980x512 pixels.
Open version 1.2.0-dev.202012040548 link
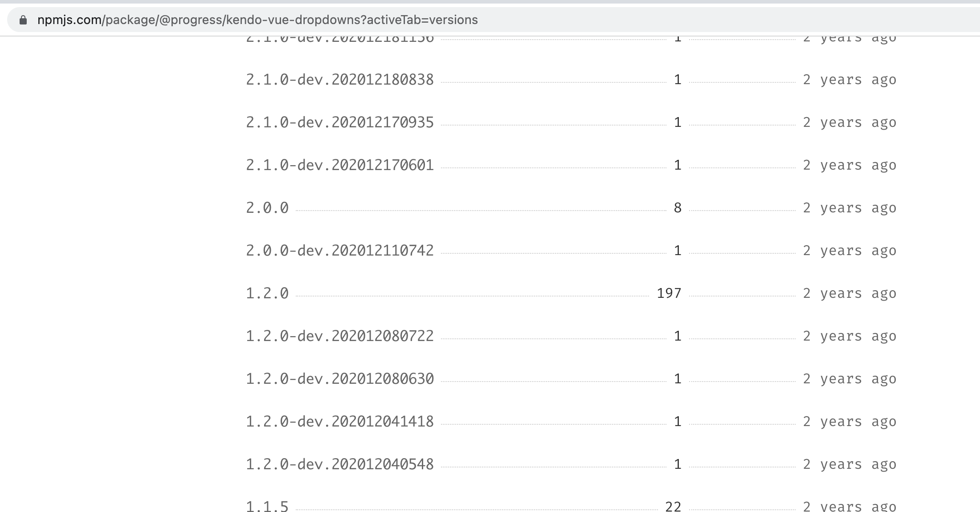tap(339, 464)
